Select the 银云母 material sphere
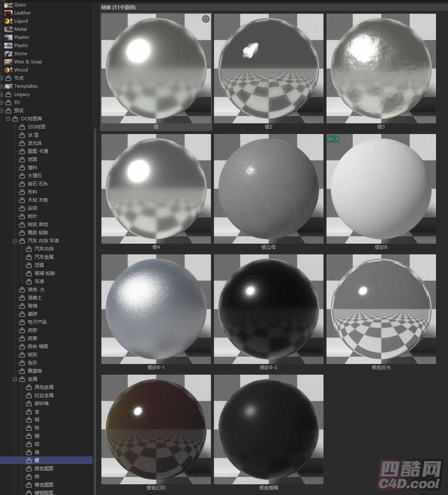 point(268,189)
